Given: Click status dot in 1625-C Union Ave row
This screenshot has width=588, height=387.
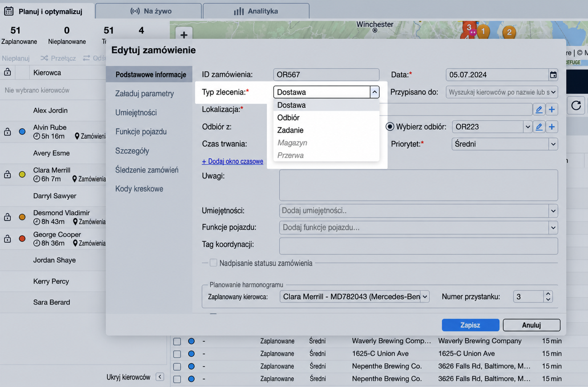Looking at the screenshot, I should [x=191, y=354].
